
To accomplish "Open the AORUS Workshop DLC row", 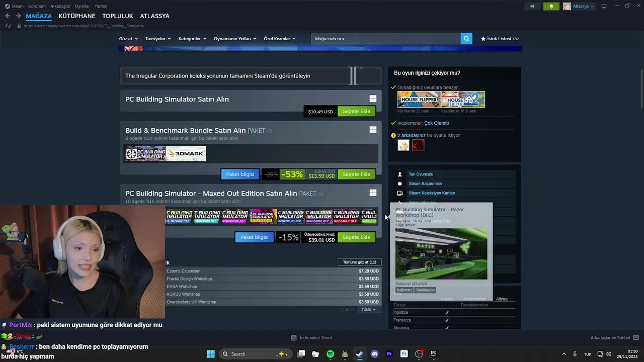I will coord(273,294).
